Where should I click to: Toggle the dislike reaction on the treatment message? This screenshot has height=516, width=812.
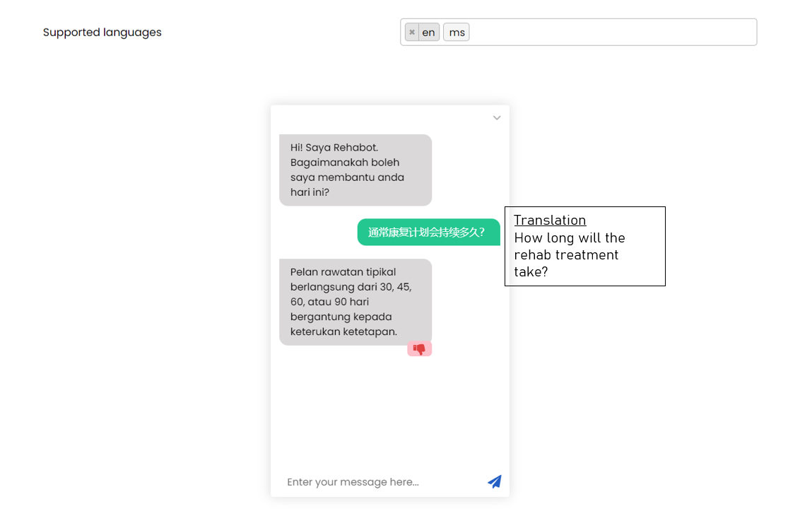(419, 348)
